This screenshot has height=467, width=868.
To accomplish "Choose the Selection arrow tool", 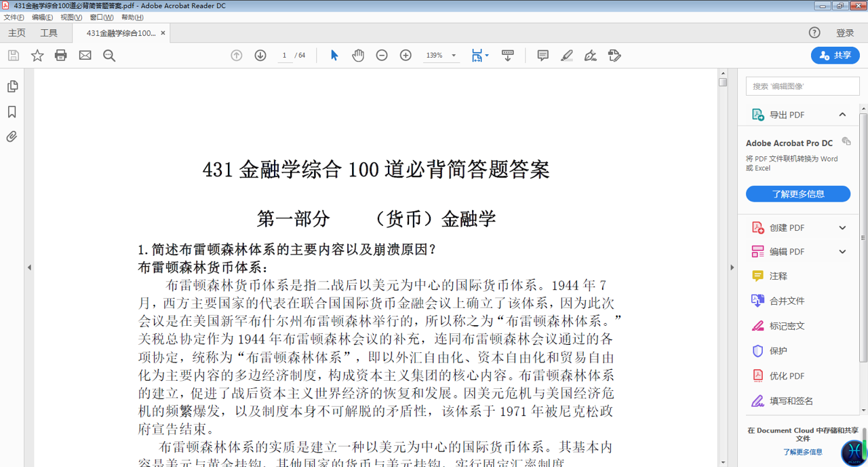I will click(x=334, y=56).
